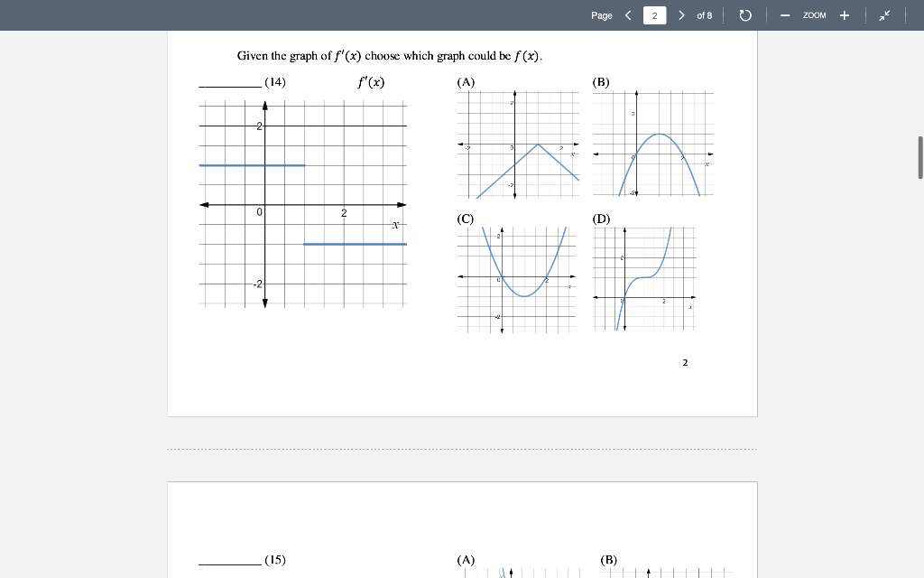Zoom out using the minus icon
Image resolution: width=924 pixels, height=578 pixels.
[784, 14]
